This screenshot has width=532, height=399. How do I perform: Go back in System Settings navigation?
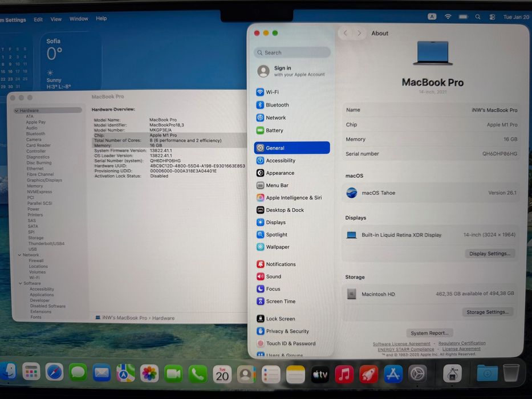click(346, 33)
